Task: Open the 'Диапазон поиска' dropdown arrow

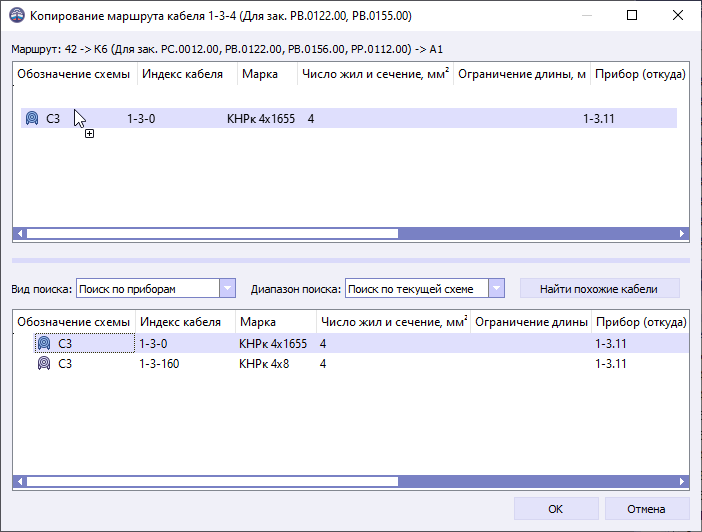Action: (x=497, y=289)
